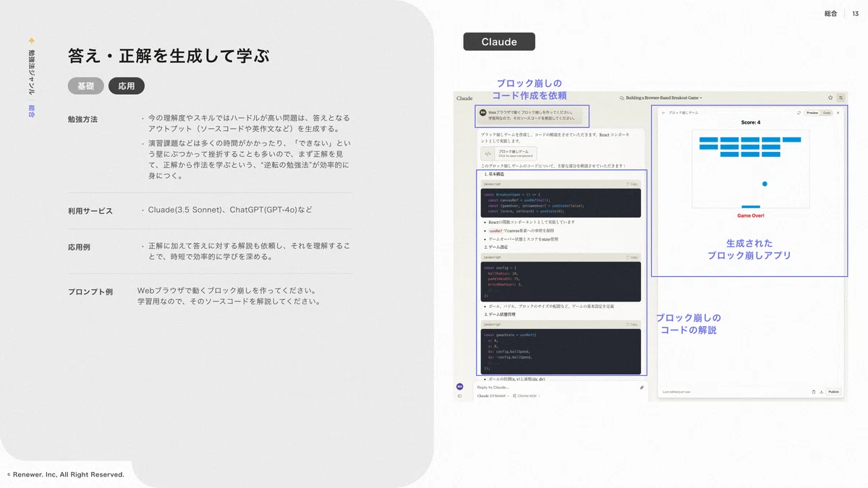The height and width of the screenshot is (488, 868).
Task: Click the Claude label above the screenshot
Action: (499, 42)
